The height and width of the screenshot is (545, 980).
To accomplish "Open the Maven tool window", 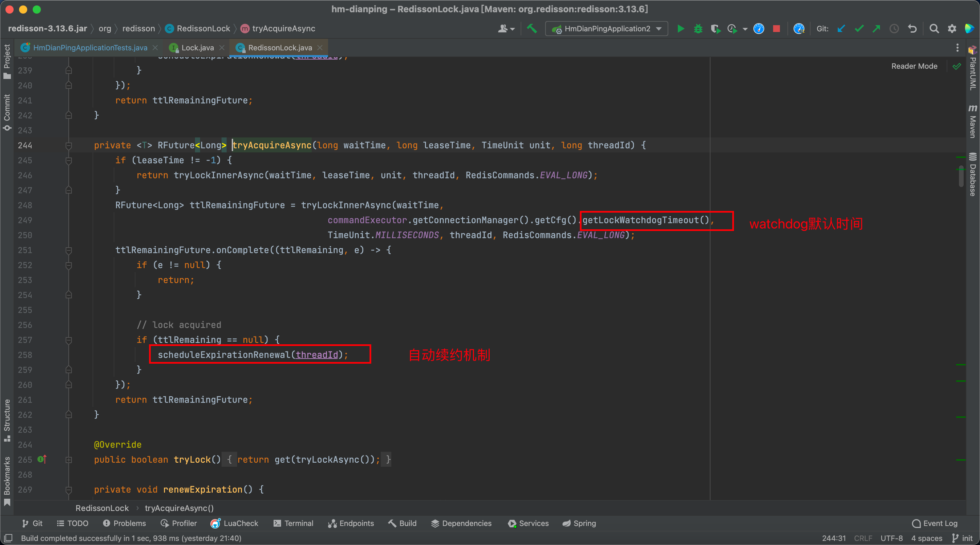I will (973, 121).
